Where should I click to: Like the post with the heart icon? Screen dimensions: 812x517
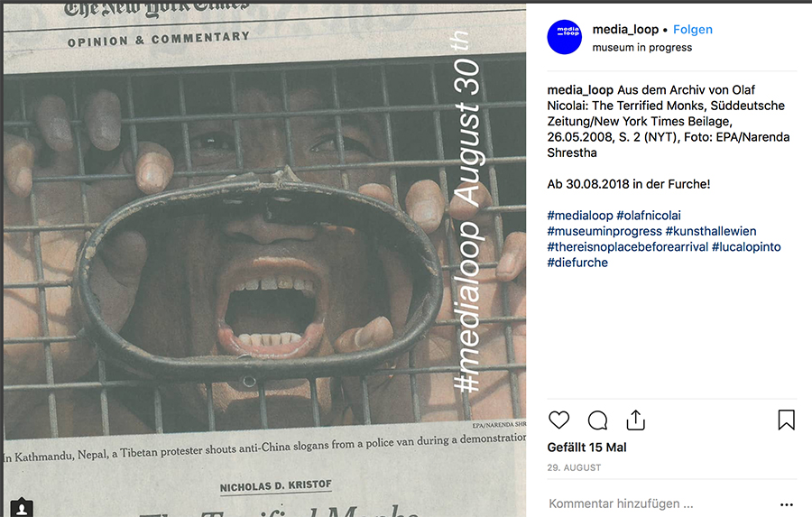pos(558,420)
